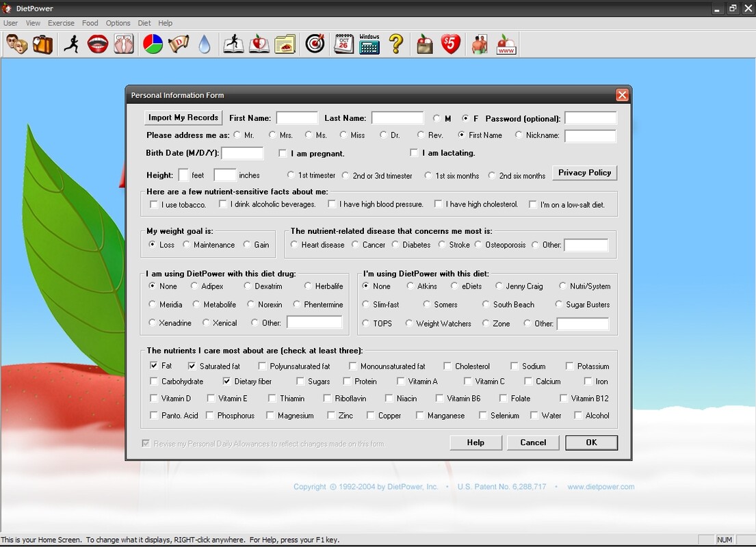
Task: Click the First Name input field
Action: coord(297,118)
